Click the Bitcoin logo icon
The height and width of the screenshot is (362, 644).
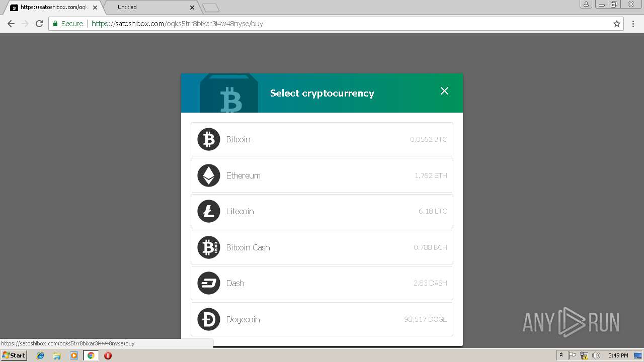(x=209, y=139)
